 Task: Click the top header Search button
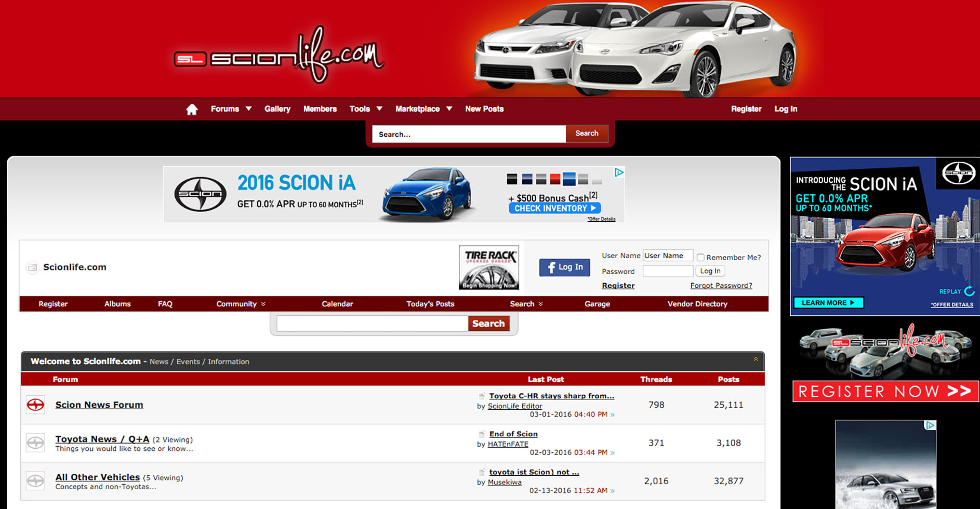pyautogui.click(x=587, y=133)
